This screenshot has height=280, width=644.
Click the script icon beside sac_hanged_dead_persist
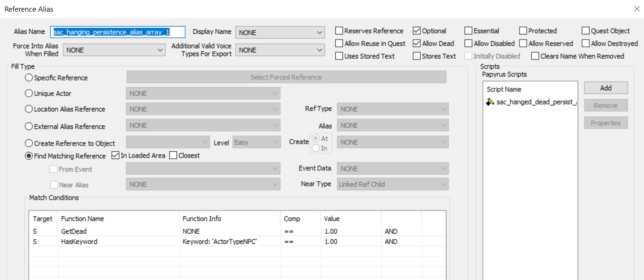[490, 102]
